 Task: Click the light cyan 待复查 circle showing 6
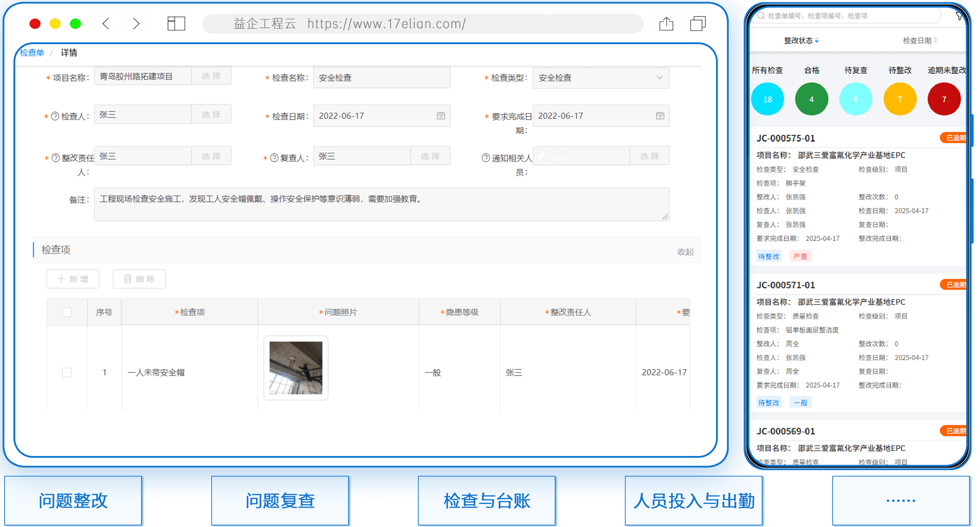[x=855, y=99]
